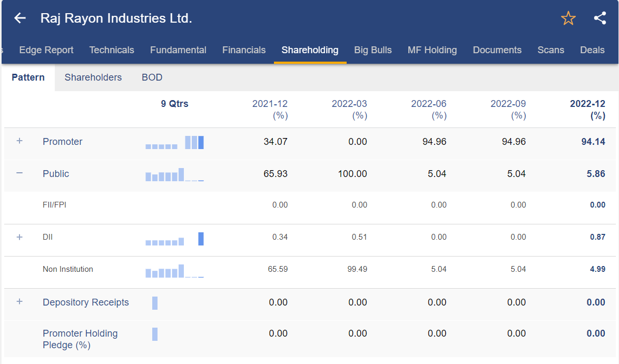The height and width of the screenshot is (364, 619).
Task: Switch to the Scans tab
Action: (551, 50)
